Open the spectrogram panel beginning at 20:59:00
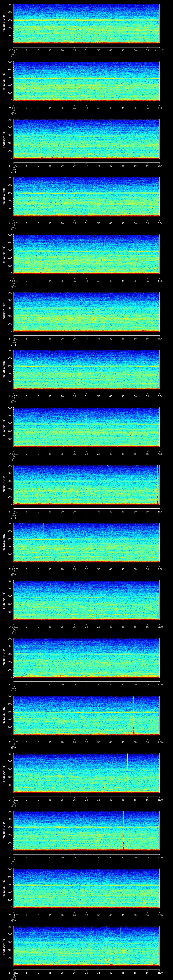The height and width of the screenshot is (980, 173). [86, 24]
